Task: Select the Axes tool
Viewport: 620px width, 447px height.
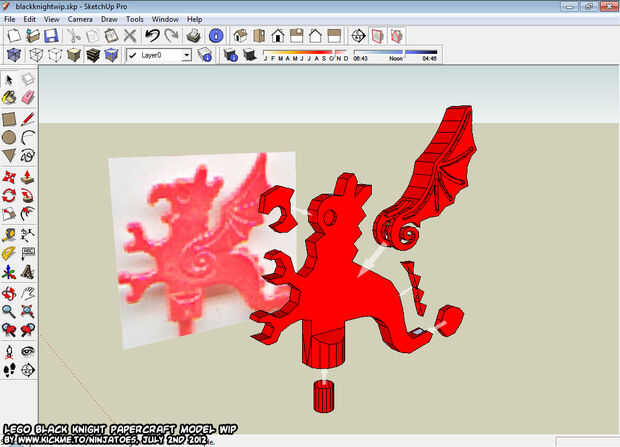Action: [9, 272]
